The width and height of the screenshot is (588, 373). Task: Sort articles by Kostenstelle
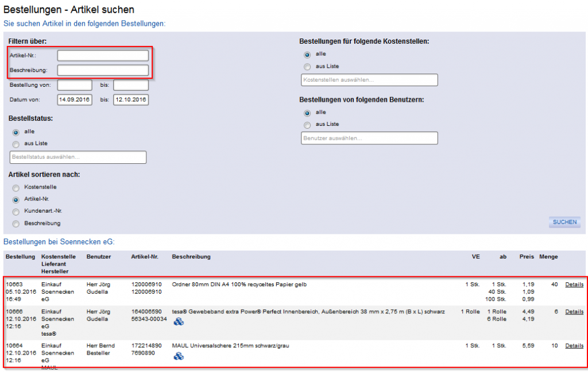[x=16, y=188]
